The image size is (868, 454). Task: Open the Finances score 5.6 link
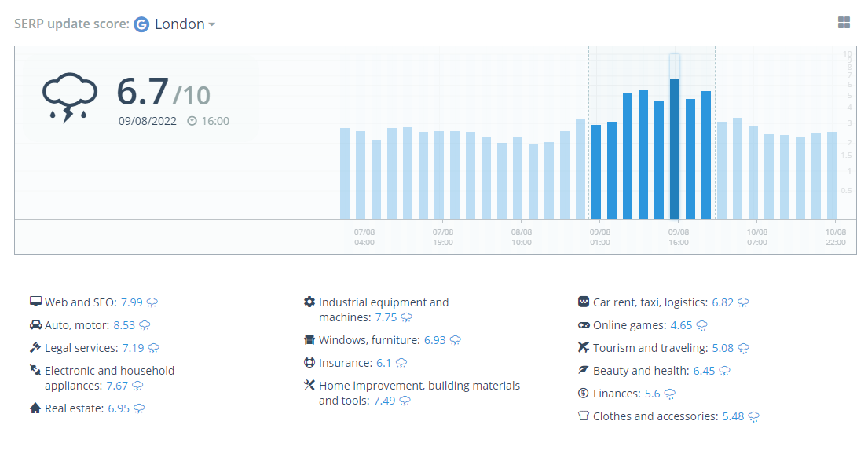click(652, 393)
